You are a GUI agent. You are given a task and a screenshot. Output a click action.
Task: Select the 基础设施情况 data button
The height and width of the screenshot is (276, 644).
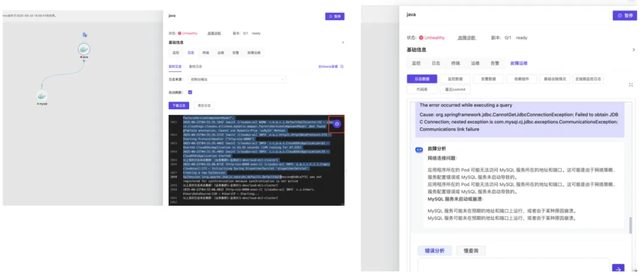tap(555, 79)
